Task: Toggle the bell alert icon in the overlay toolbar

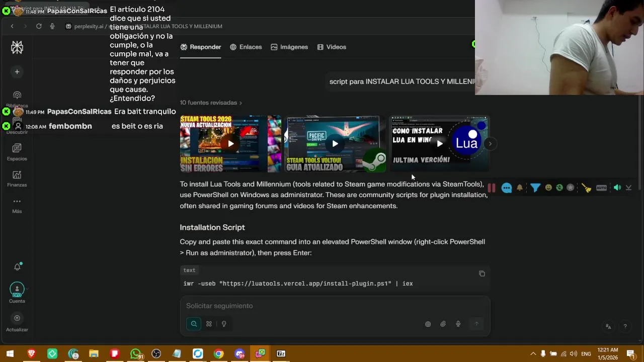Action: (x=520, y=188)
